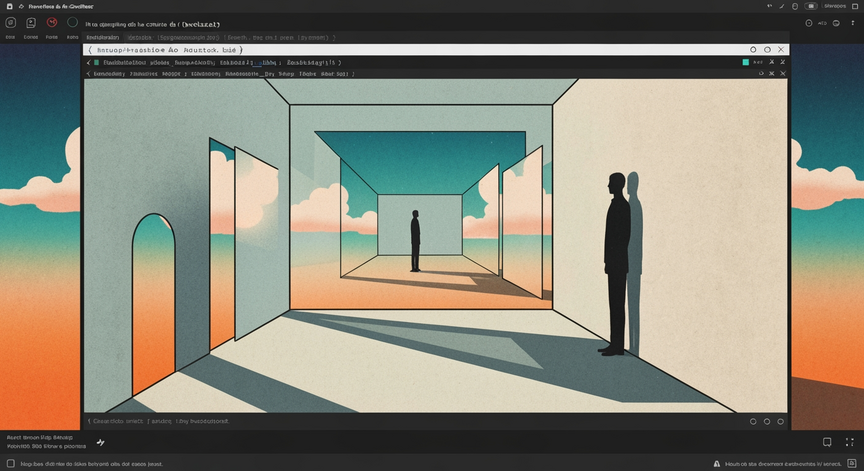
Task: Click the warning triangle icon in the status bar
Action: click(x=717, y=464)
